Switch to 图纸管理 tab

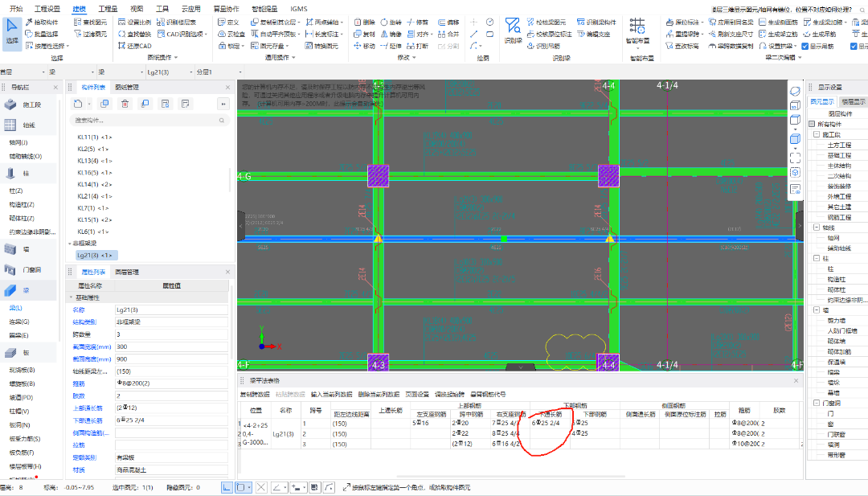point(127,88)
